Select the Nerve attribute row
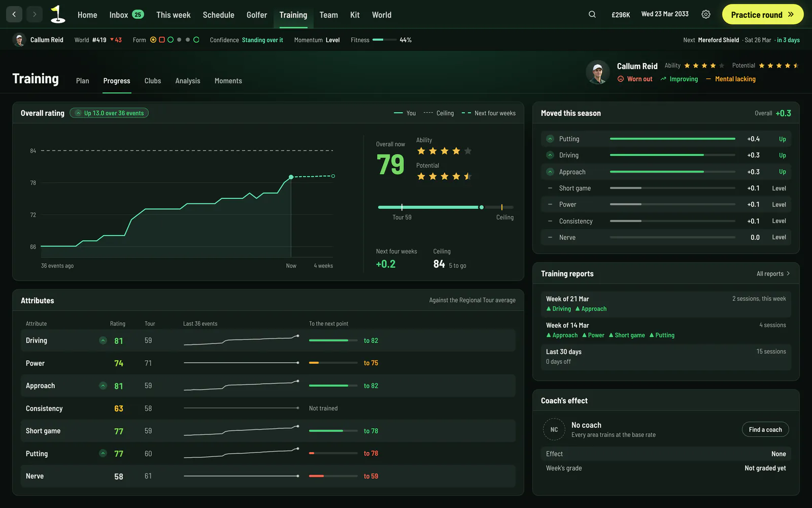Screen dimensions: 812x508 click(x=268, y=476)
